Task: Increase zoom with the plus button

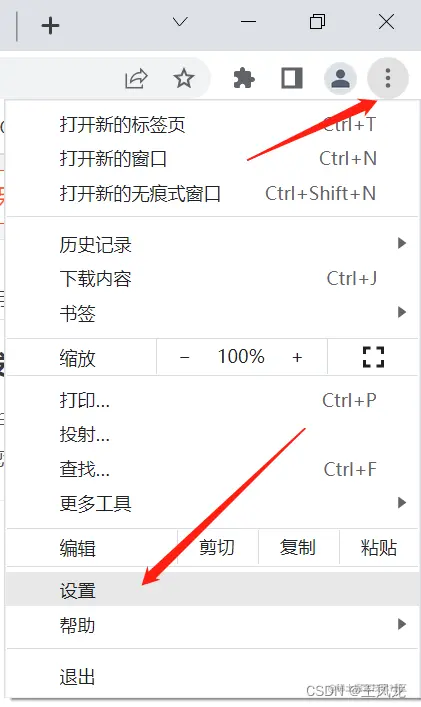Action: [297, 358]
